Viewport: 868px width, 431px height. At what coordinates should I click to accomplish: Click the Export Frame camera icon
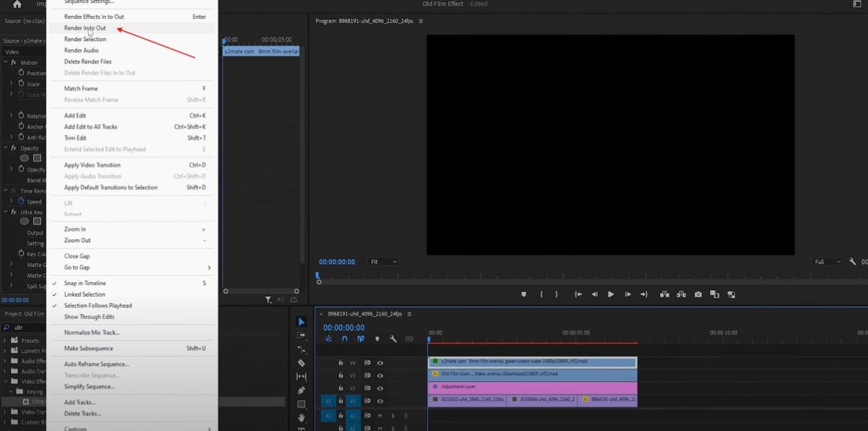pos(698,294)
